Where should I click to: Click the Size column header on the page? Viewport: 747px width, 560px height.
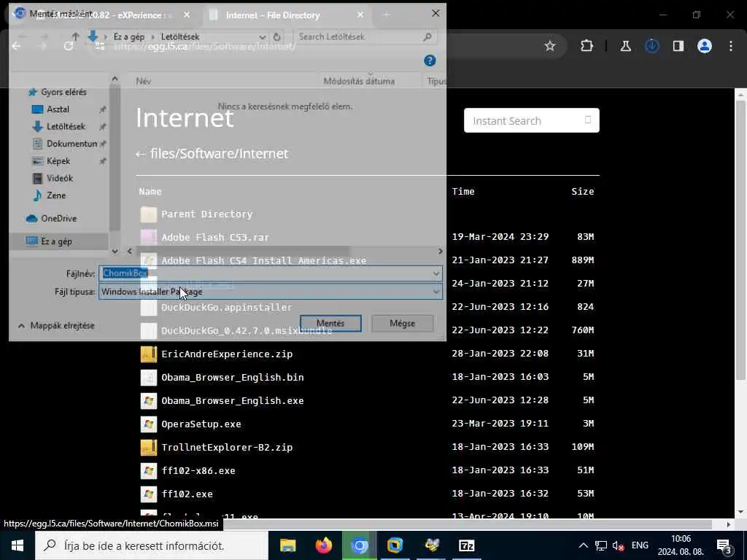click(583, 192)
